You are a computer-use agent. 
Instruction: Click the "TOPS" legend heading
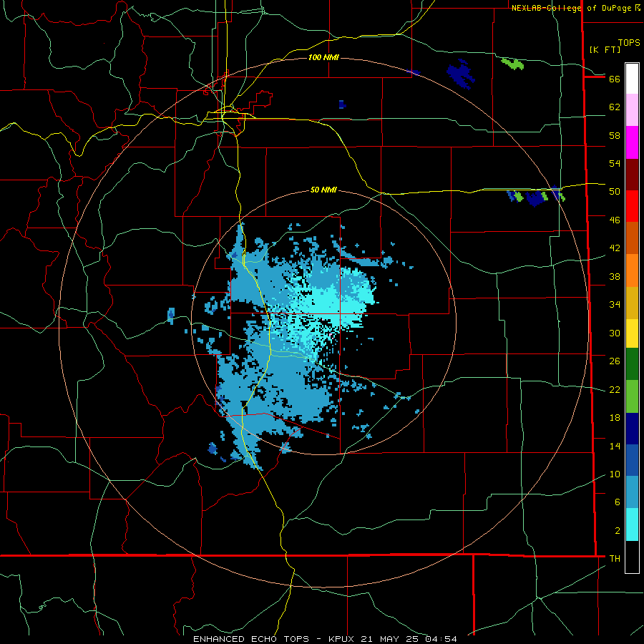[x=629, y=43]
